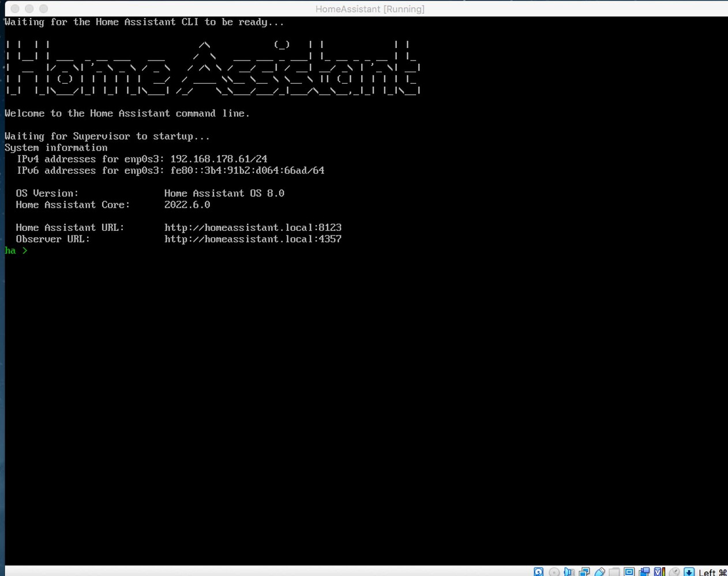728x576 pixels.
Task: Select the Home Assistant URL address
Action: (x=253, y=227)
